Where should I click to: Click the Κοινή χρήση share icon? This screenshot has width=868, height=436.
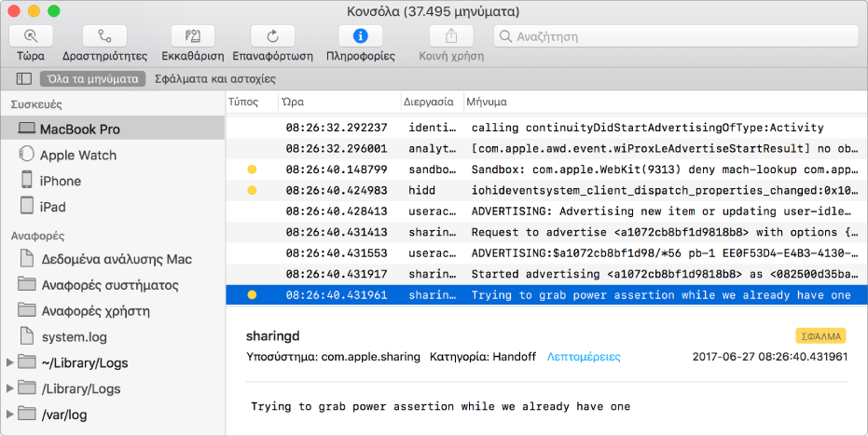click(451, 36)
